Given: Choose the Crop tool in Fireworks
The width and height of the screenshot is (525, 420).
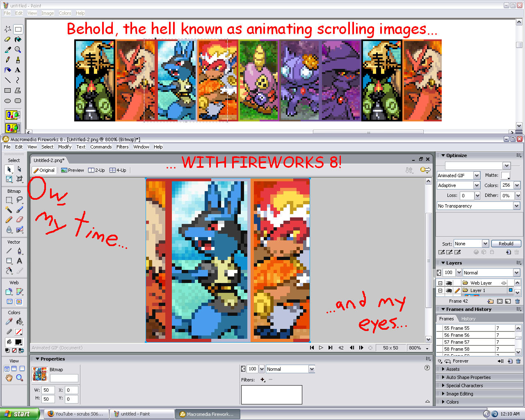Looking at the screenshot, I should [19, 179].
